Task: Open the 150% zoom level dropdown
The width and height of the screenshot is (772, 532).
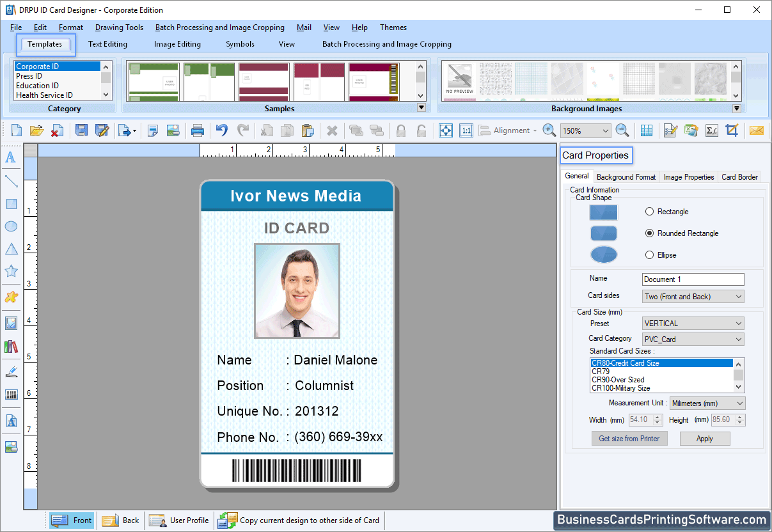Action: tap(586, 130)
